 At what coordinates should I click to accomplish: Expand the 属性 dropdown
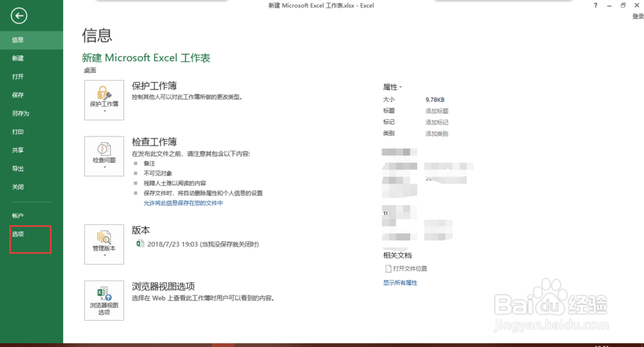(x=392, y=87)
